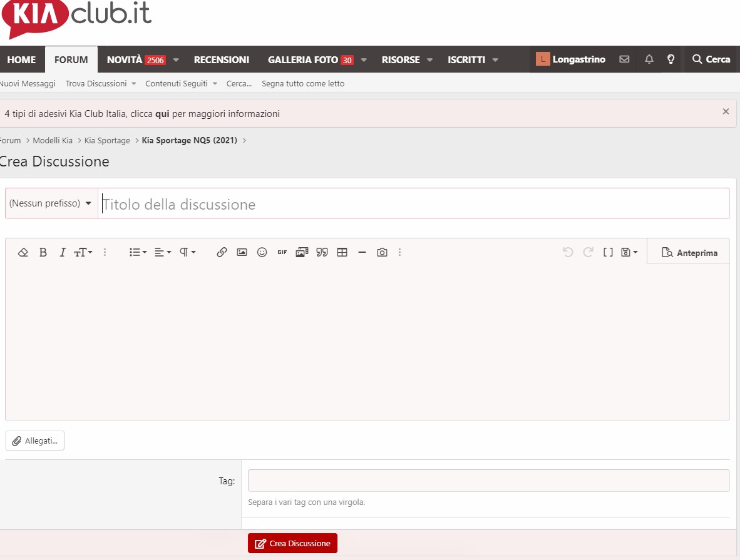
Task: Insert a quote block
Action: pyautogui.click(x=322, y=252)
